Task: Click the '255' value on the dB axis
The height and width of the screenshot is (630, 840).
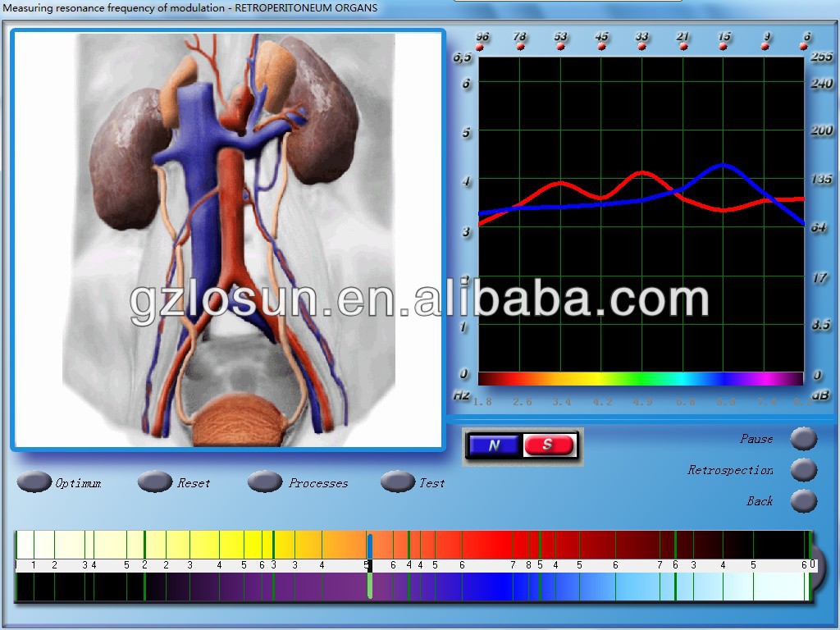Action: click(x=821, y=57)
